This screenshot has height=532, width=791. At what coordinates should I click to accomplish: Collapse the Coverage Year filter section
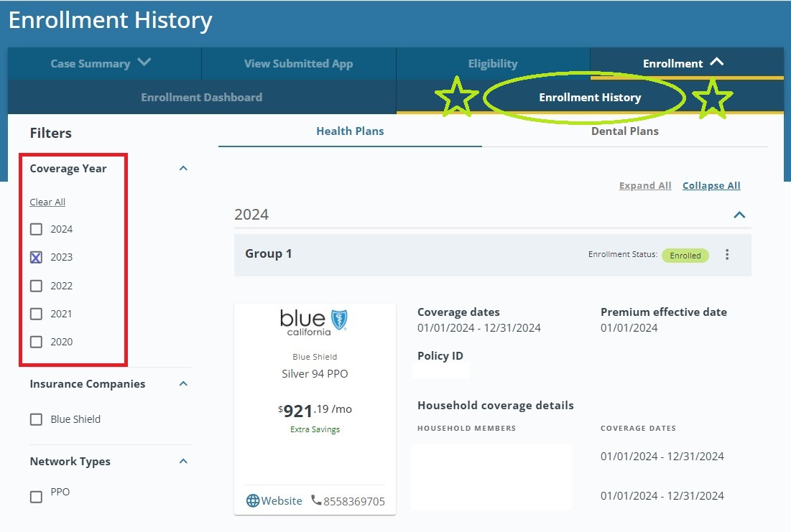183,169
